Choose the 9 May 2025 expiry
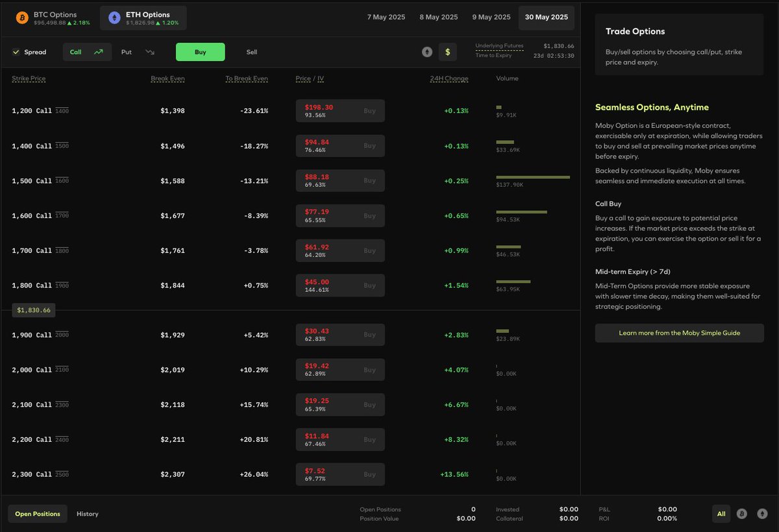This screenshot has width=779, height=532. pyautogui.click(x=491, y=18)
